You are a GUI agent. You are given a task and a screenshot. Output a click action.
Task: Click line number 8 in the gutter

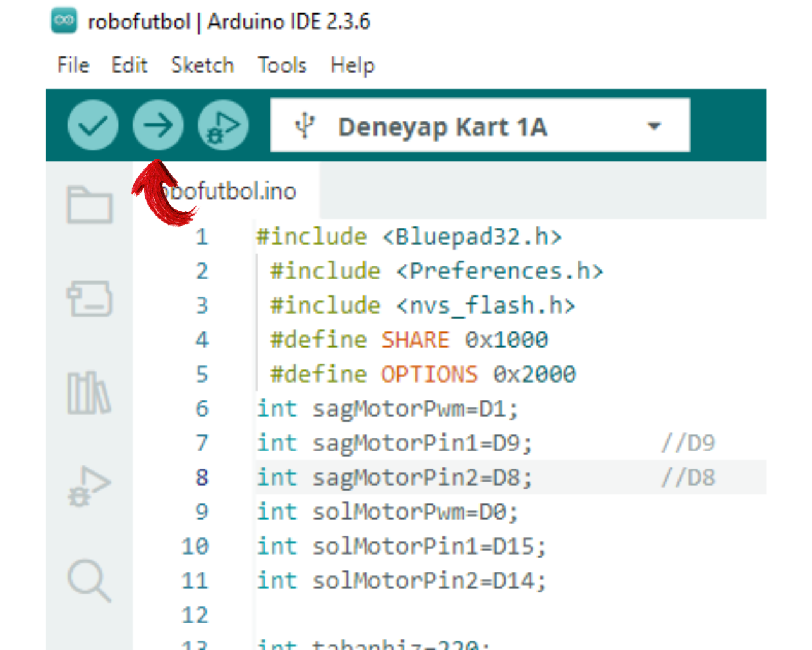coord(202,477)
